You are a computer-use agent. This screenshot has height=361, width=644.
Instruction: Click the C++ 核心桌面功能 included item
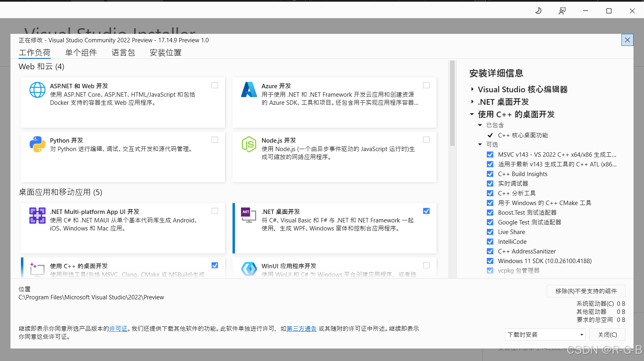[x=523, y=135]
